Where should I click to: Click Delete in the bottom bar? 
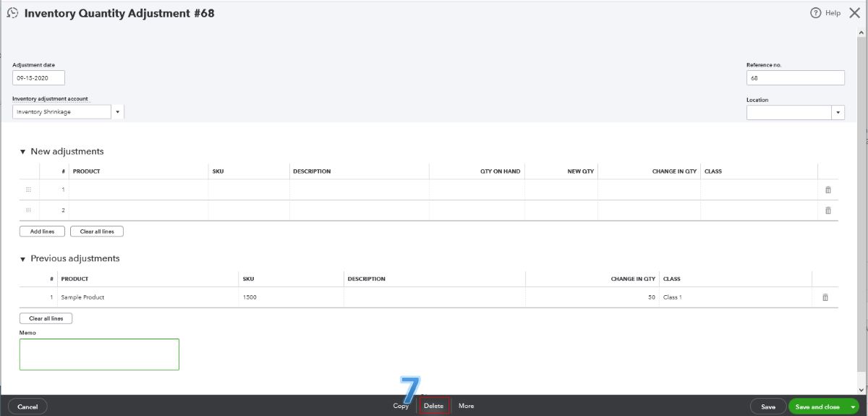pyautogui.click(x=434, y=406)
